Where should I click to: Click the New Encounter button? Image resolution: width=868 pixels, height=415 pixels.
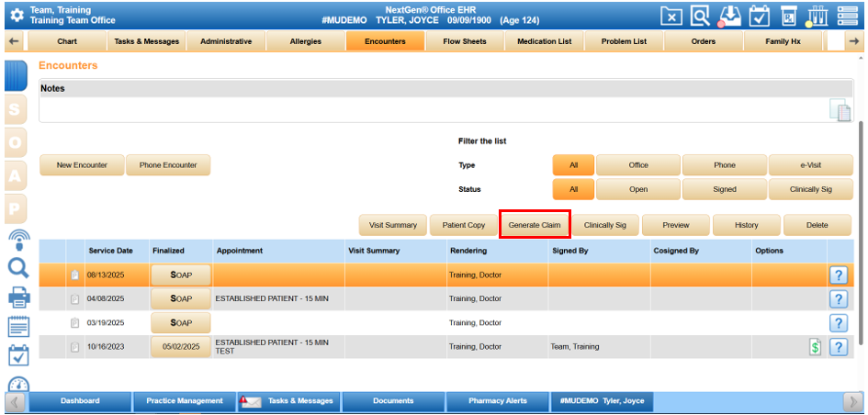click(x=82, y=165)
